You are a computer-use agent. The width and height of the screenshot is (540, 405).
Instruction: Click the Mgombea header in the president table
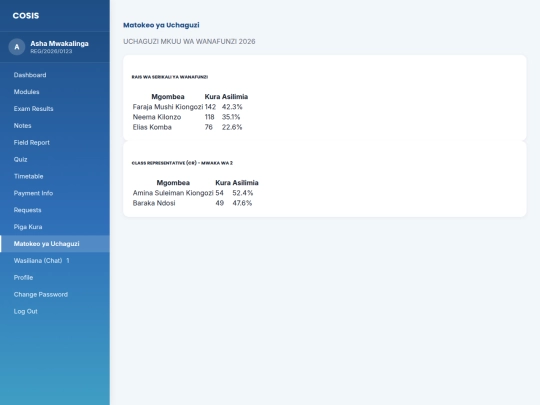(168, 97)
